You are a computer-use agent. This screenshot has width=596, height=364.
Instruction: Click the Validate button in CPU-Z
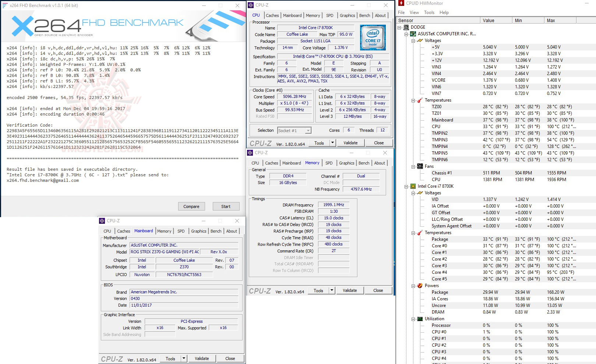[x=350, y=143]
